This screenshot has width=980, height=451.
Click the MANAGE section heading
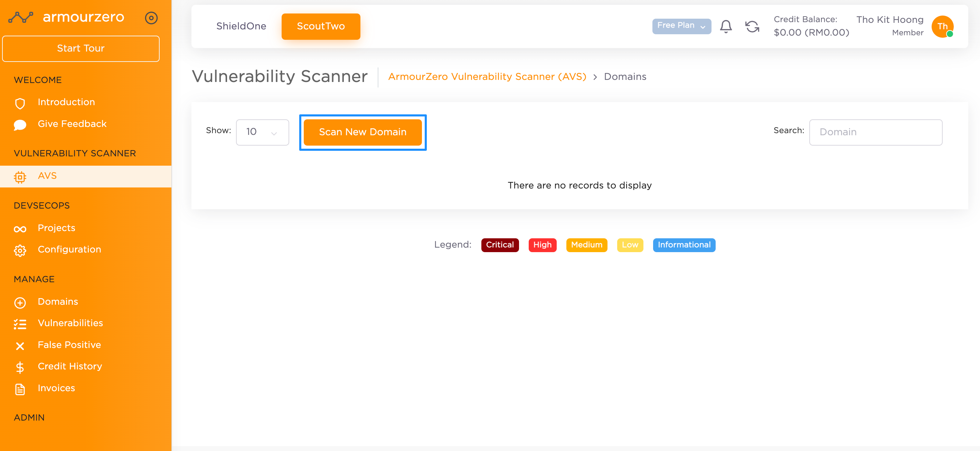(34, 279)
